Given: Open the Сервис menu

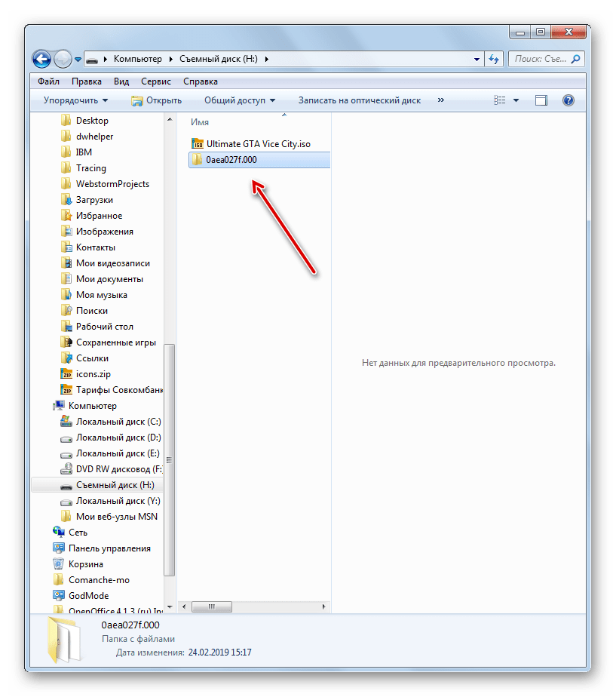Looking at the screenshot, I should click(x=155, y=81).
